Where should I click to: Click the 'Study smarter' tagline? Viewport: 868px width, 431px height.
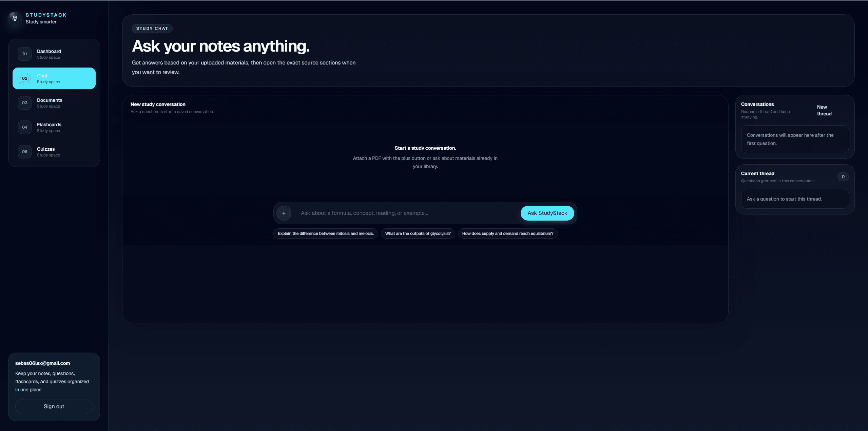click(41, 22)
